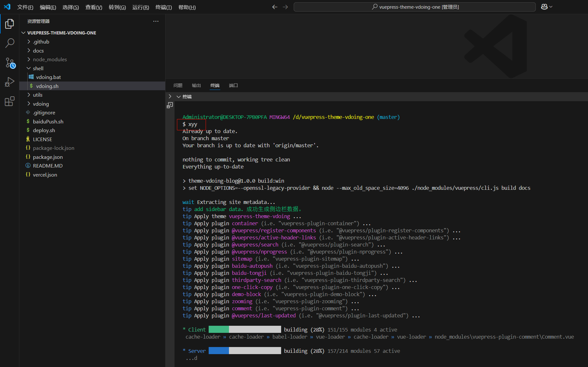The image size is (588, 367).
Task: Expand the utils folder
Action: 29,95
